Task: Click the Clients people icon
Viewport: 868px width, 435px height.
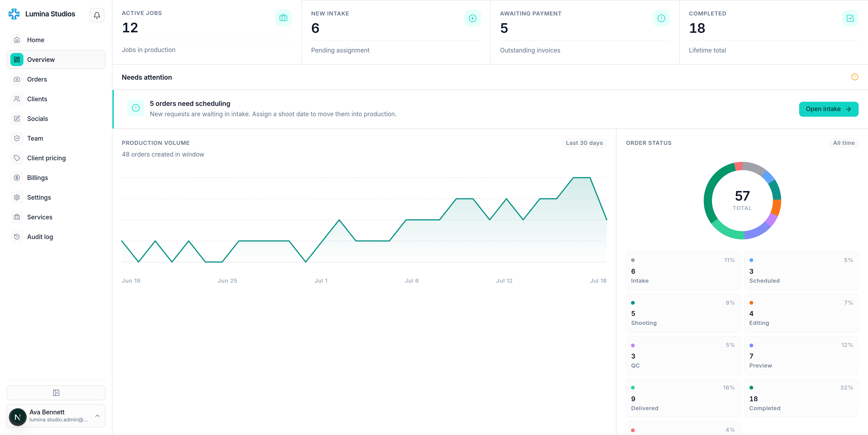Action: (x=17, y=99)
